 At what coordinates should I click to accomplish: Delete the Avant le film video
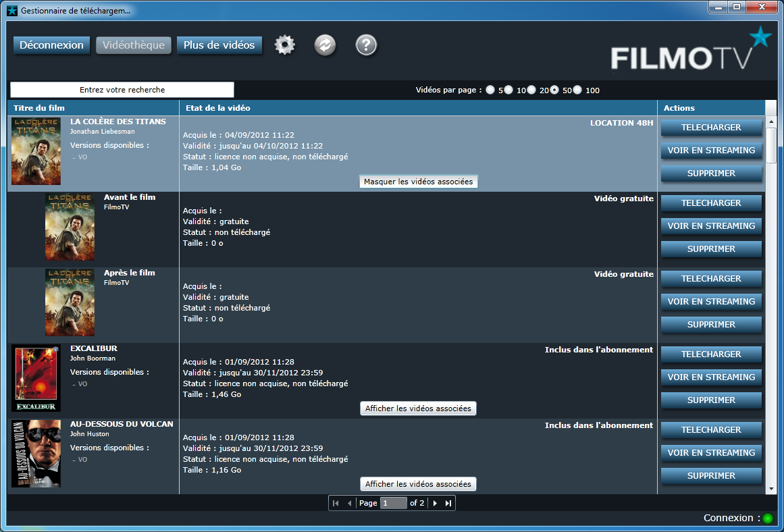coord(712,249)
